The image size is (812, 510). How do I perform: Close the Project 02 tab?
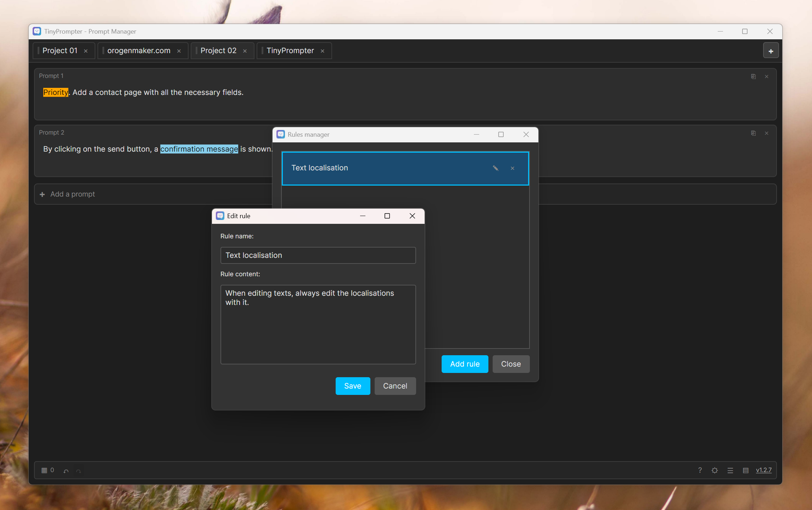coord(245,51)
